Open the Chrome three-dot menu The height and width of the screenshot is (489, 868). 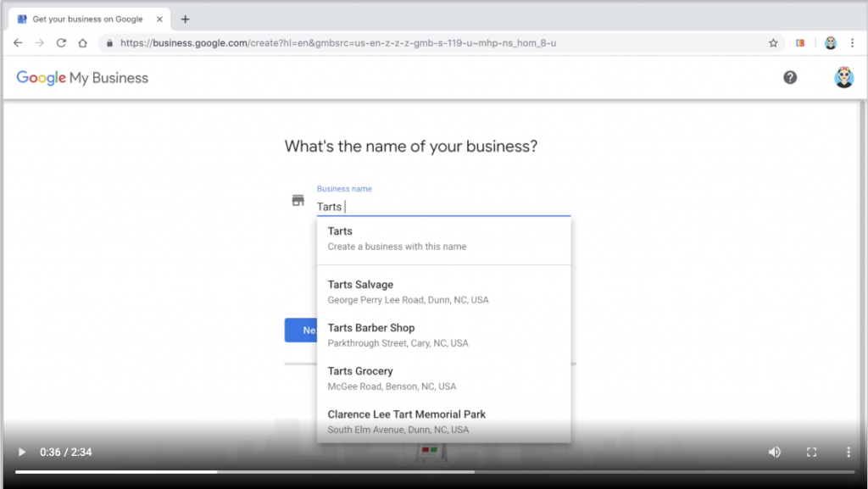pos(853,42)
